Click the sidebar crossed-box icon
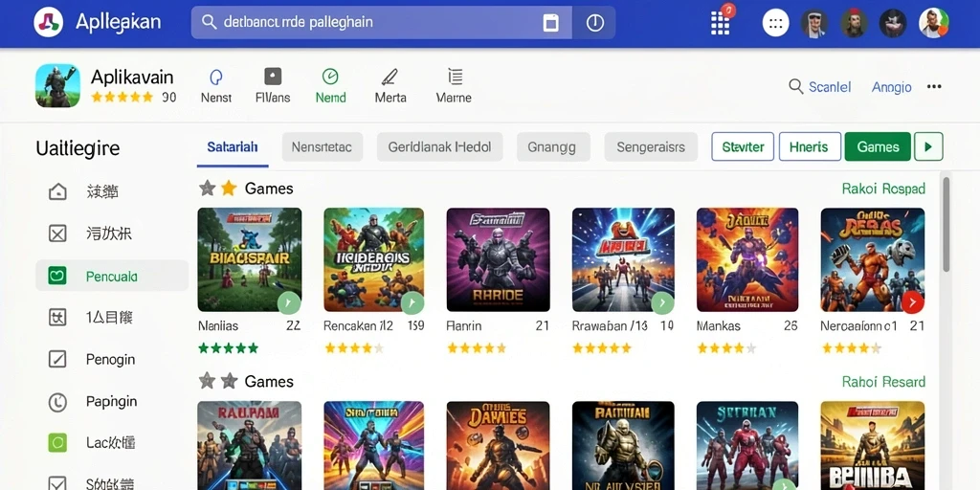The width and height of the screenshot is (980, 490). (57, 234)
